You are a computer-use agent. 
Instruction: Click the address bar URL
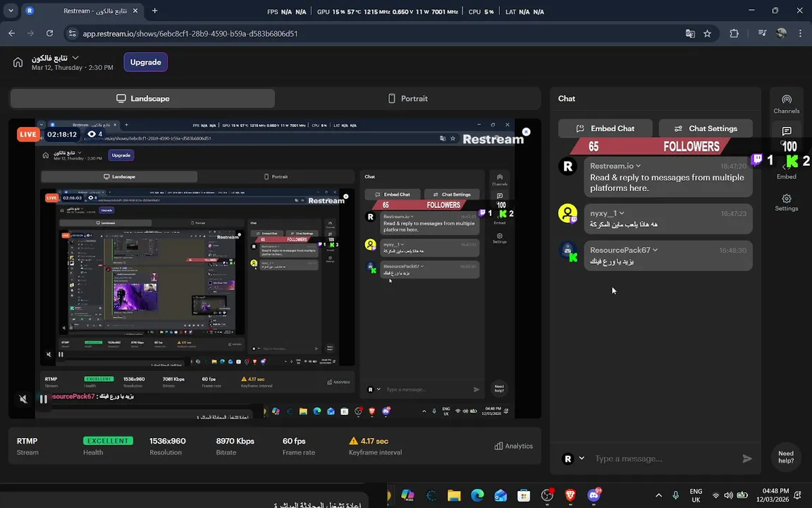190,34
